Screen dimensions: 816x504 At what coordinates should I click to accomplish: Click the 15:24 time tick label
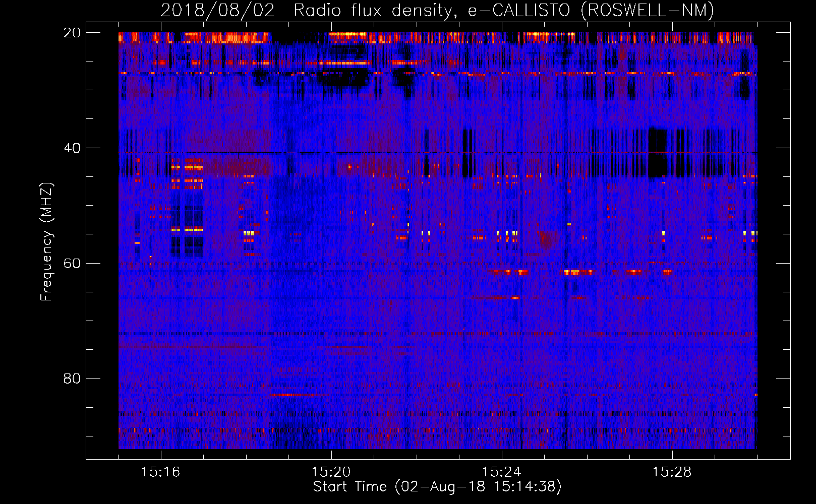(501, 472)
